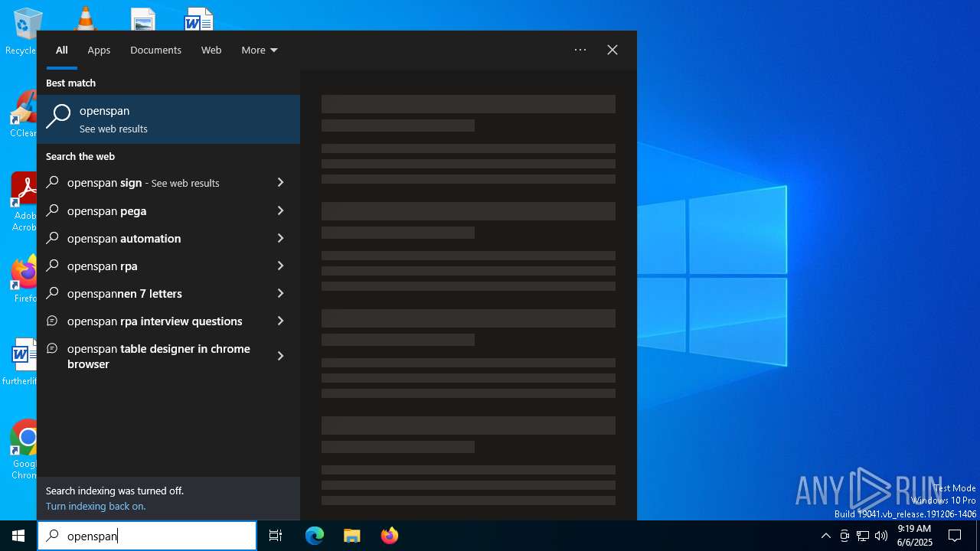Click Turn indexing back on link

click(x=96, y=506)
